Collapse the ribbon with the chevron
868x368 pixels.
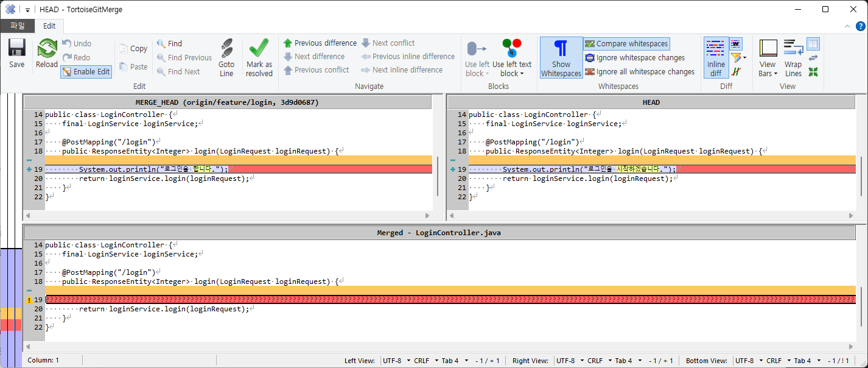[847, 26]
